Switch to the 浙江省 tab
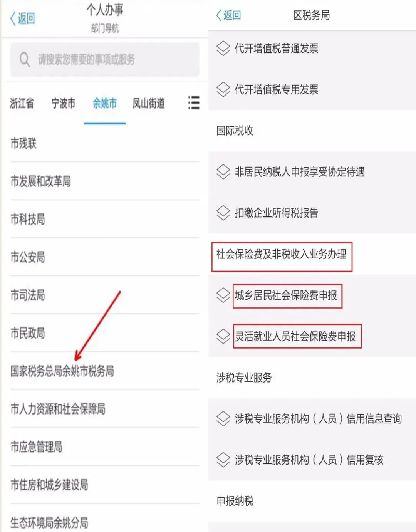 [22, 103]
